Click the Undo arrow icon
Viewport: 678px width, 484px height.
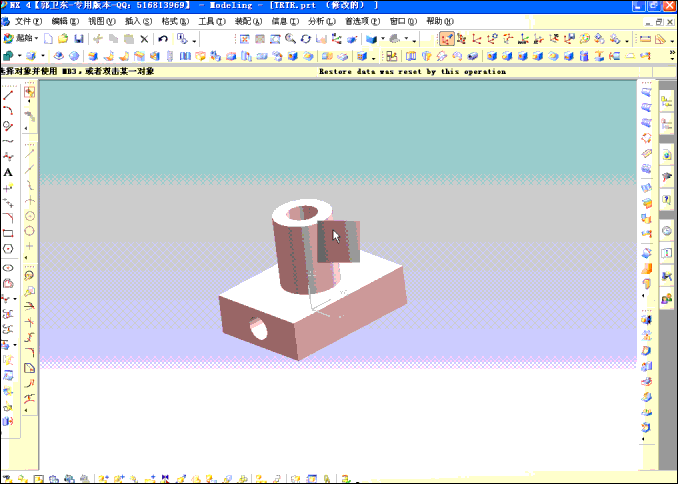click(x=163, y=39)
